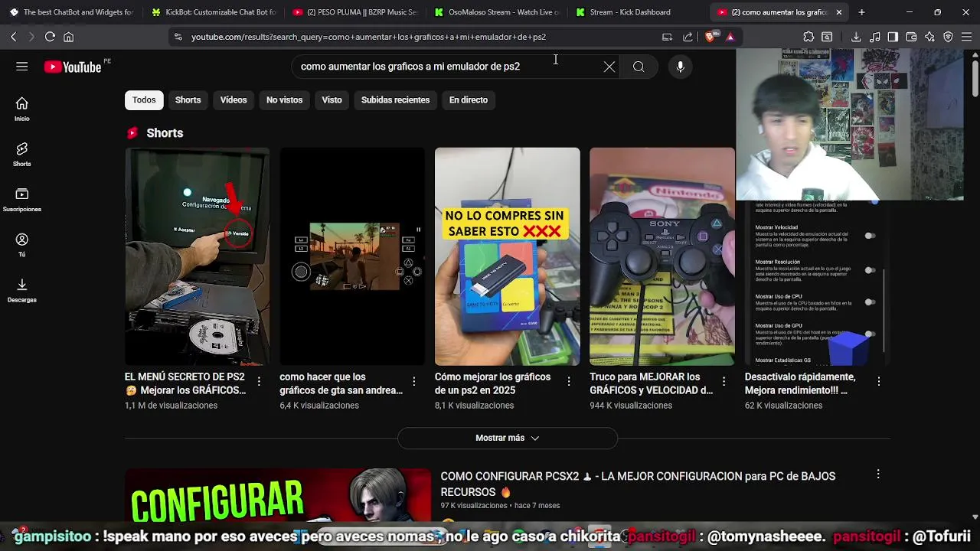980x551 pixels.
Task: Click the browser address bar URL
Action: (x=368, y=37)
